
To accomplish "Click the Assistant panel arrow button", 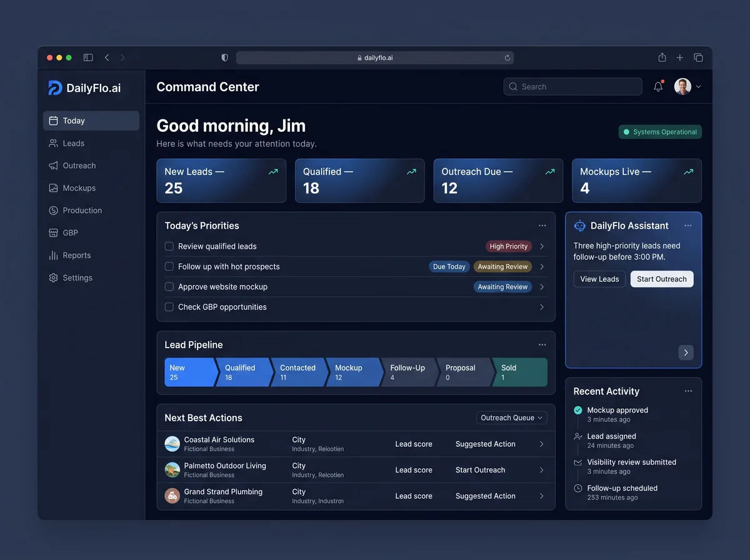I will coord(686,352).
